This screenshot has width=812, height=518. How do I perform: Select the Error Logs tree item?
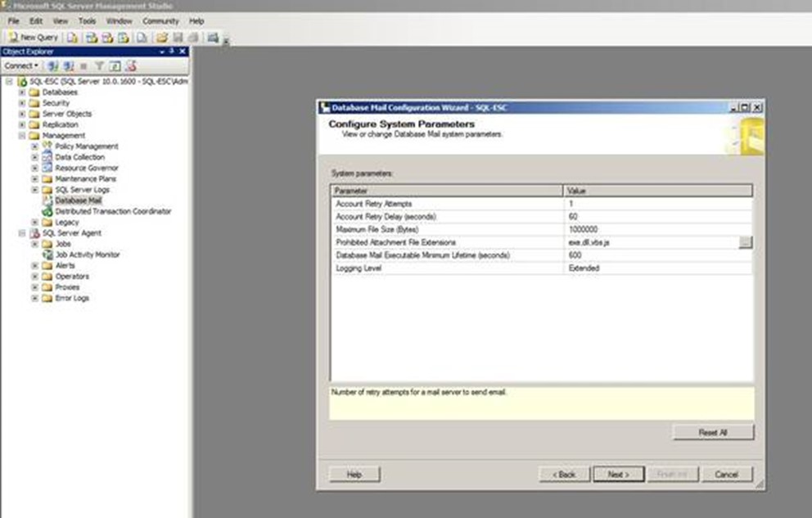(x=72, y=298)
